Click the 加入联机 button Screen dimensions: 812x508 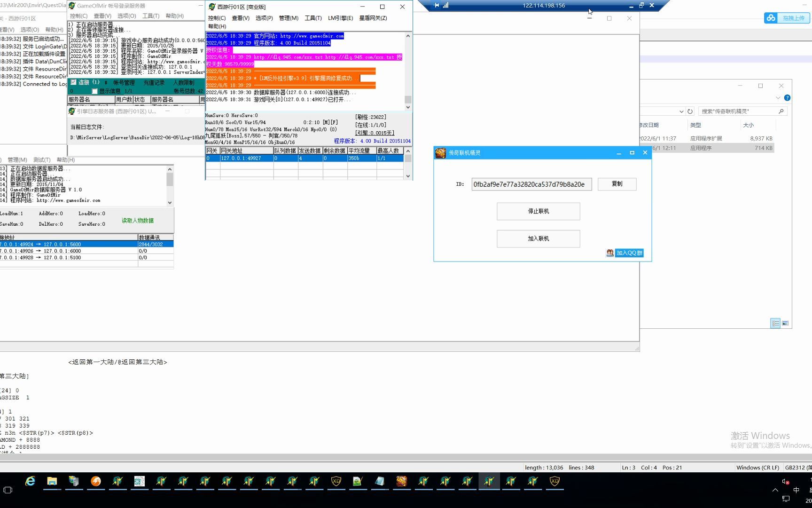click(x=538, y=238)
